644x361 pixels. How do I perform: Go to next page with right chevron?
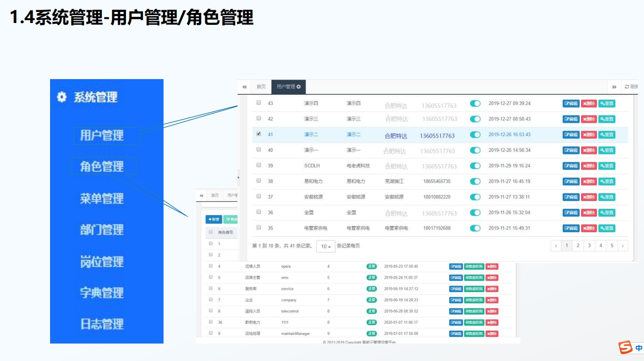[622, 246]
